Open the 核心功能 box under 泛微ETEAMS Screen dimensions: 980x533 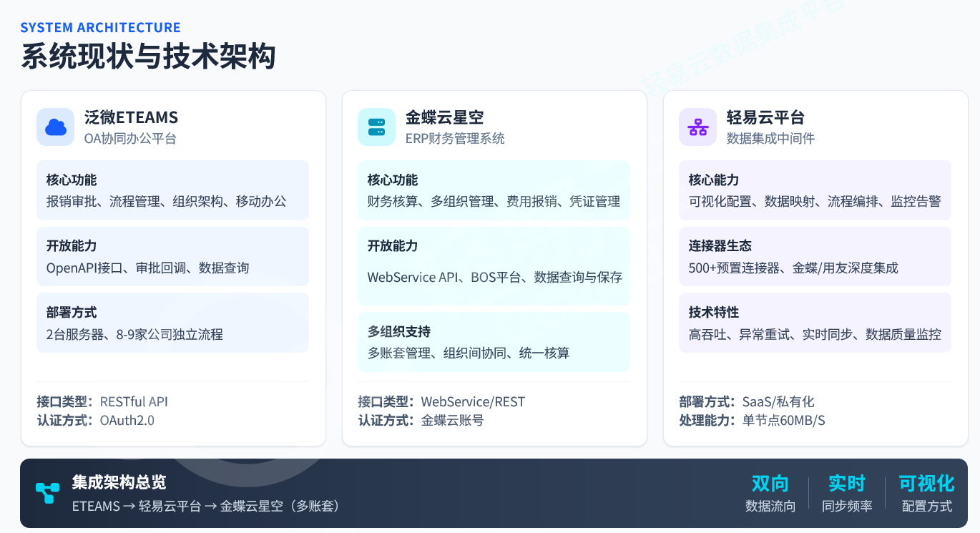click(x=172, y=190)
